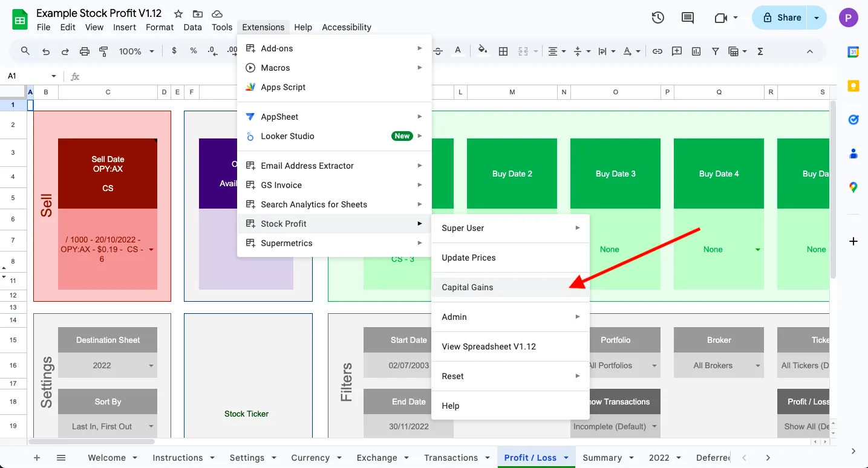This screenshot has height=468, width=868.
Task: Open the 100% zoom level dropdown
Action: [x=136, y=51]
